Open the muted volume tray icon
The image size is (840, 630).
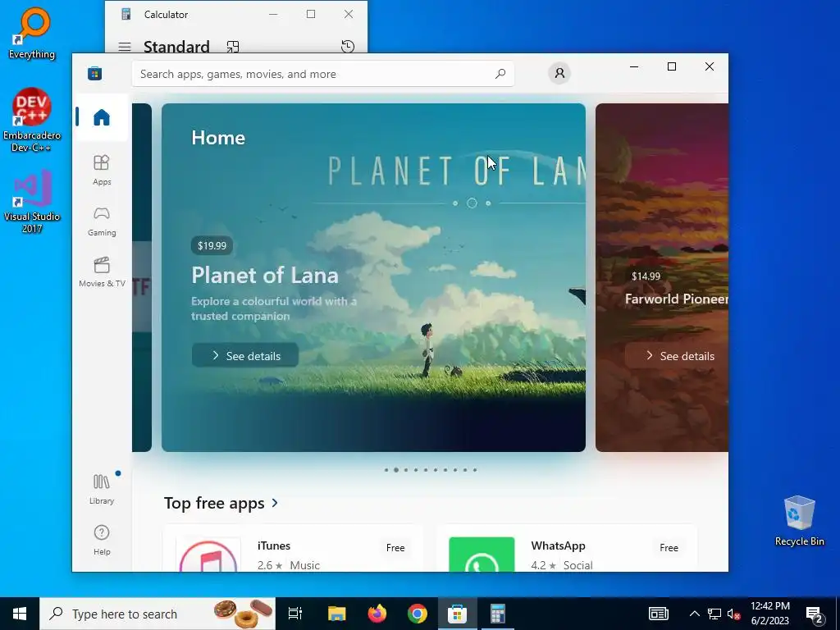pyautogui.click(x=734, y=614)
